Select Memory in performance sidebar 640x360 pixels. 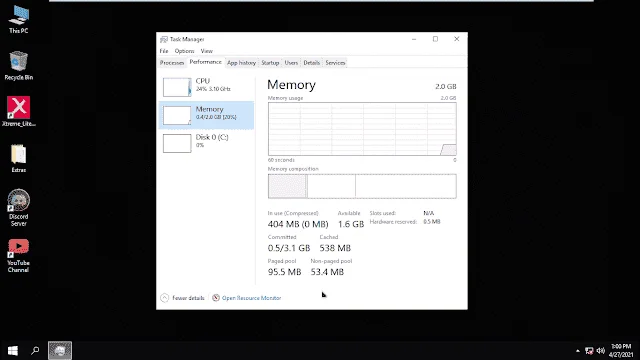point(207,115)
